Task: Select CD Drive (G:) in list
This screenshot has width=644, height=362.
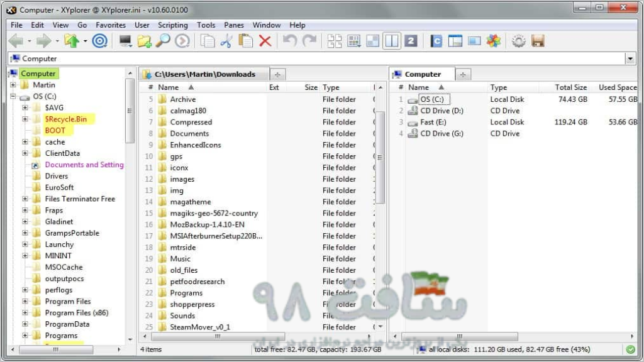Action: pyautogui.click(x=441, y=133)
